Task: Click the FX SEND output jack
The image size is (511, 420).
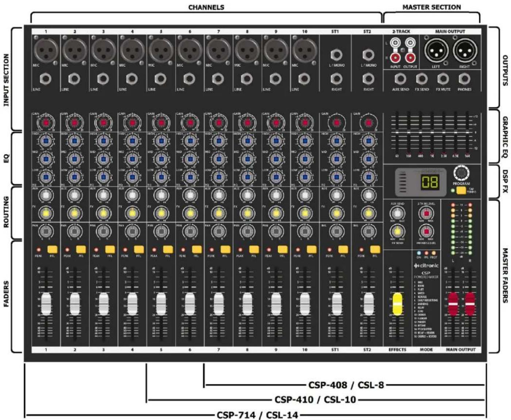Action: pyautogui.click(x=422, y=79)
